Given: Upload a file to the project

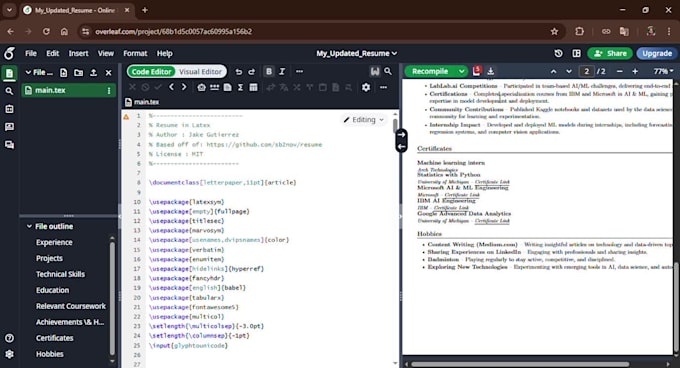Looking at the screenshot, I should tap(93, 72).
